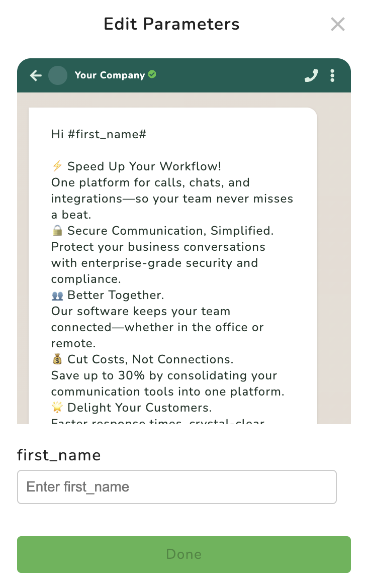Click the money bag emoji
The width and height of the screenshot is (368, 588).
[x=57, y=359]
